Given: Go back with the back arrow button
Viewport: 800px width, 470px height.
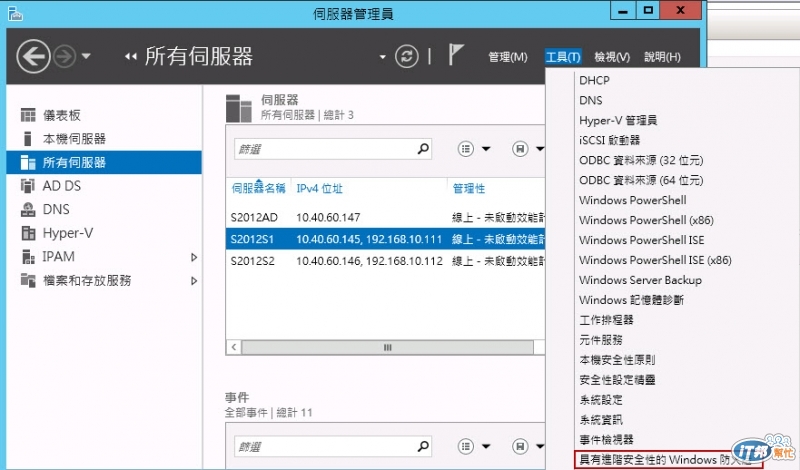Looking at the screenshot, I should pos(34,56).
